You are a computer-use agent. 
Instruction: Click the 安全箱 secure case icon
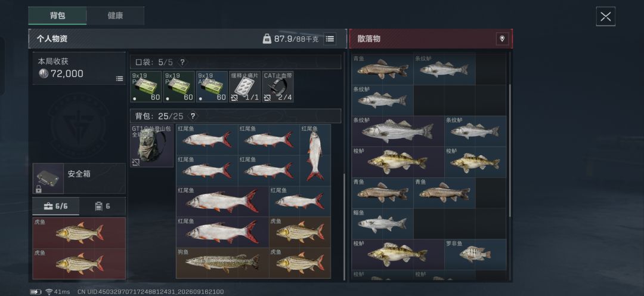[48, 178]
